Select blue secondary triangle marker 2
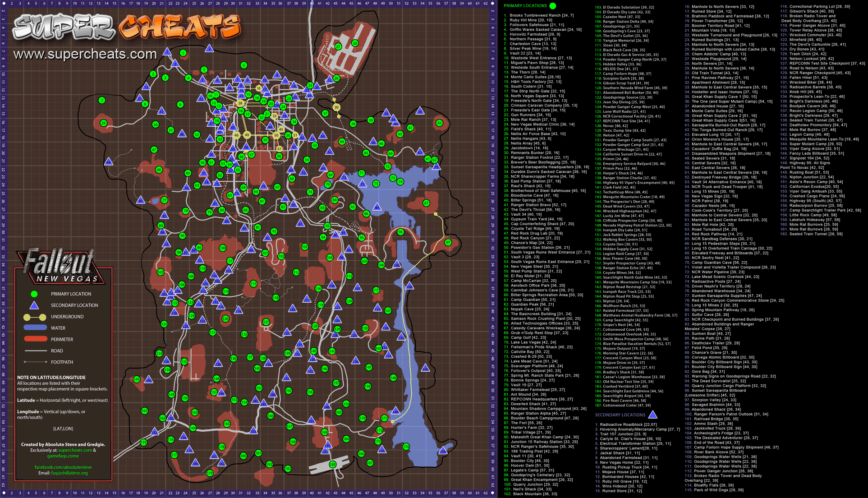 pos(209,48)
